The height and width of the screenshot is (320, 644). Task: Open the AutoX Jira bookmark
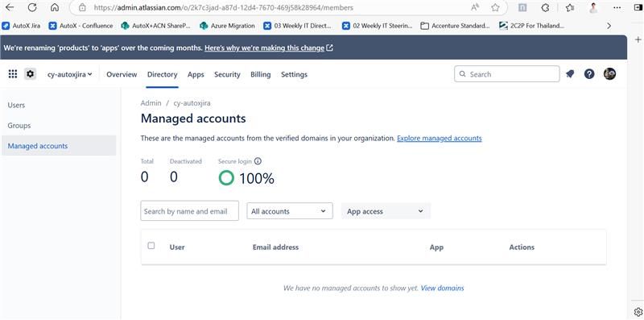22,26
